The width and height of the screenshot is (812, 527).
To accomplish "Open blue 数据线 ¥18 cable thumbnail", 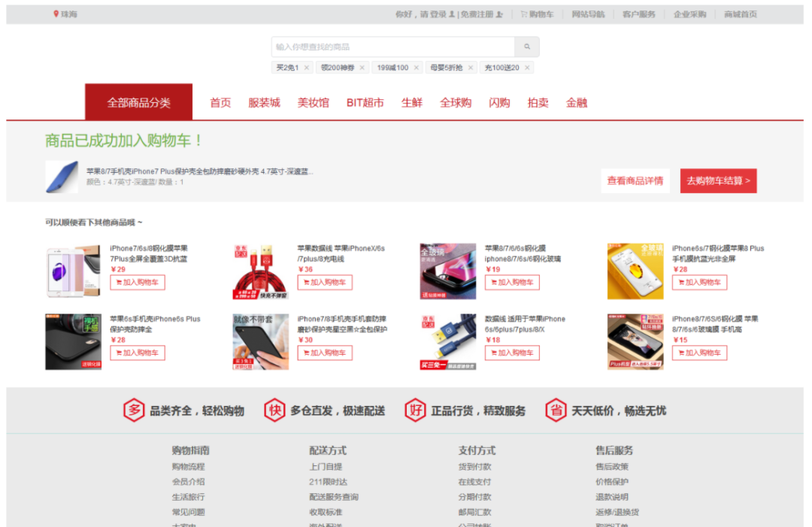I will (448, 341).
